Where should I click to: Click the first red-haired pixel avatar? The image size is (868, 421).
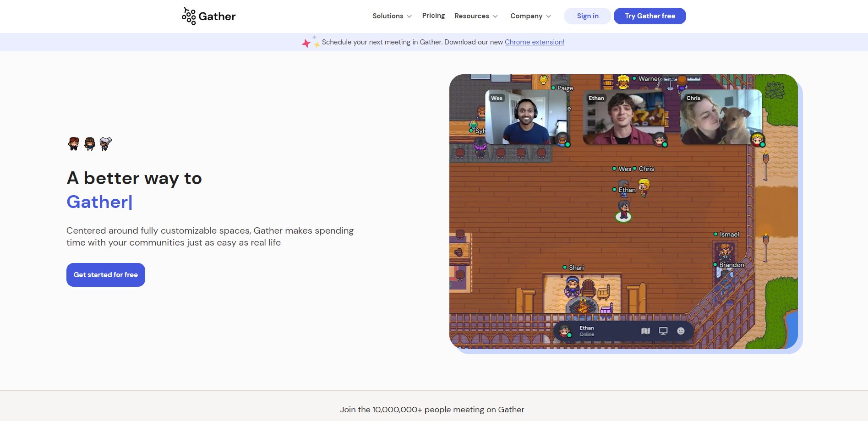tap(74, 144)
